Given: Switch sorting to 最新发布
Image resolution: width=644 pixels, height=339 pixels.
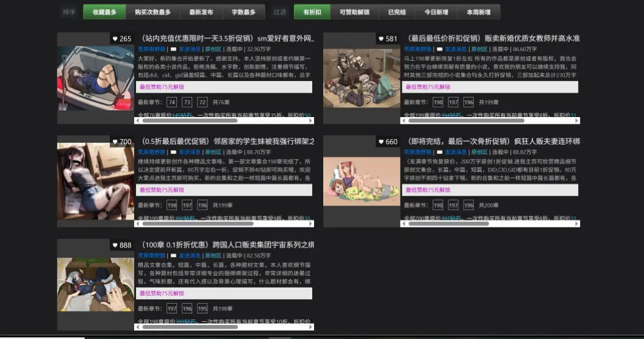Looking at the screenshot, I should click(x=201, y=12).
